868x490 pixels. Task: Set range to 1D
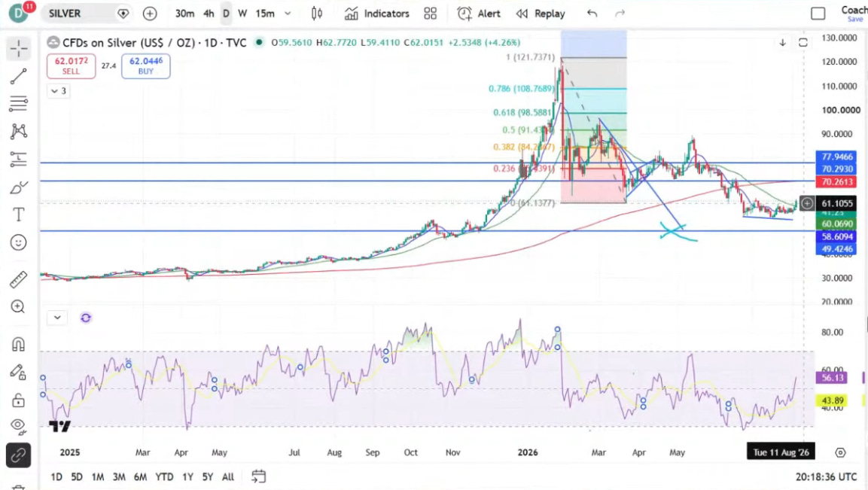point(56,476)
